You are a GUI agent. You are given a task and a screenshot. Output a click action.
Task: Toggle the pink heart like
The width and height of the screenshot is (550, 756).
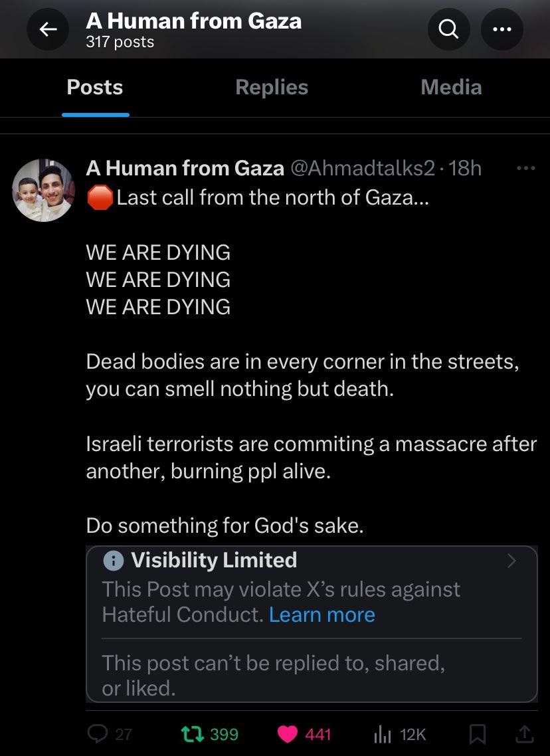(288, 733)
